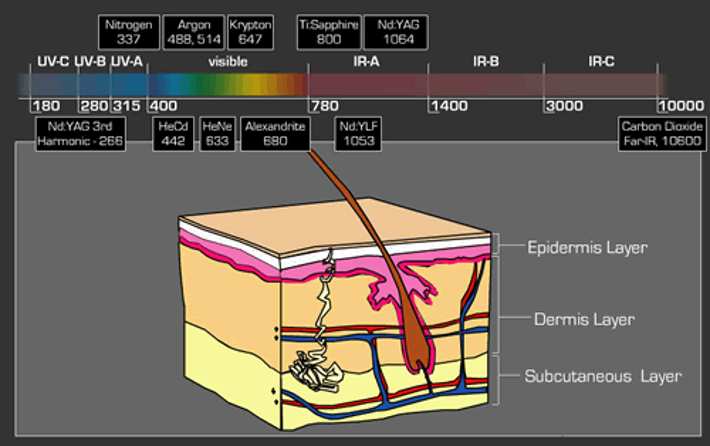Click the IR-C spectrum band label
The image size is (710, 446).
601,62
